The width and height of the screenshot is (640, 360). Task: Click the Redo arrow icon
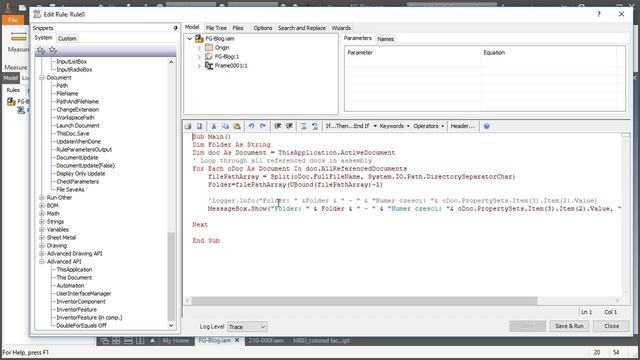tap(263, 126)
